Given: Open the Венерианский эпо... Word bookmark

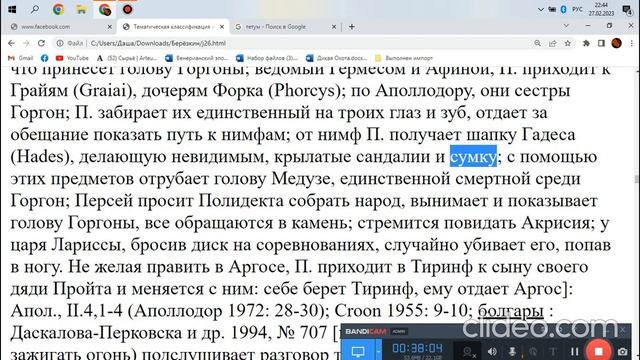Looking at the screenshot, I should point(197,58).
